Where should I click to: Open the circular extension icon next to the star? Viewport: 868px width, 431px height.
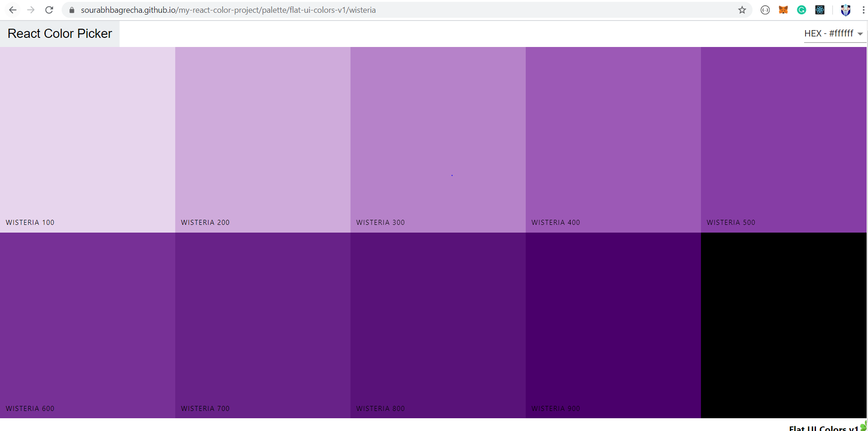click(x=765, y=10)
